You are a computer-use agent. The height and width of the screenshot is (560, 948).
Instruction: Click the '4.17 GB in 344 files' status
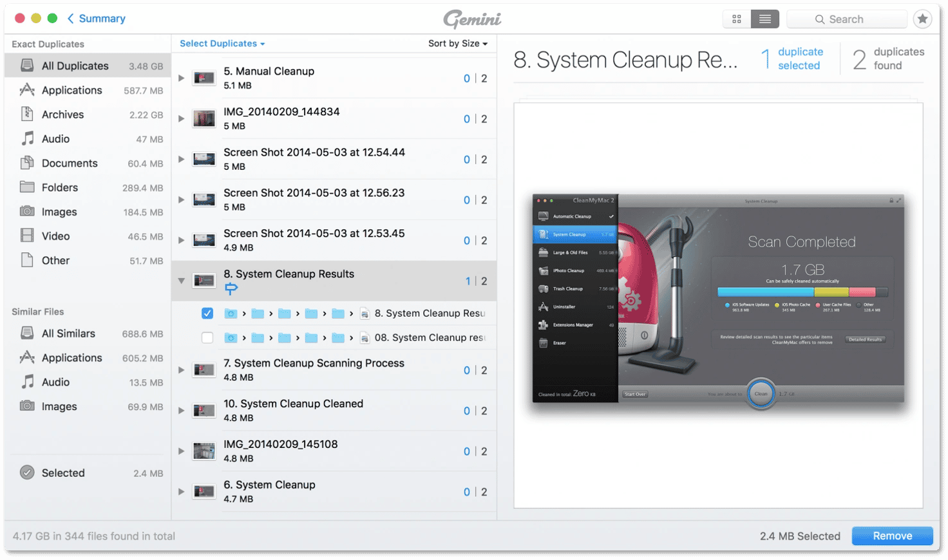coord(94,536)
